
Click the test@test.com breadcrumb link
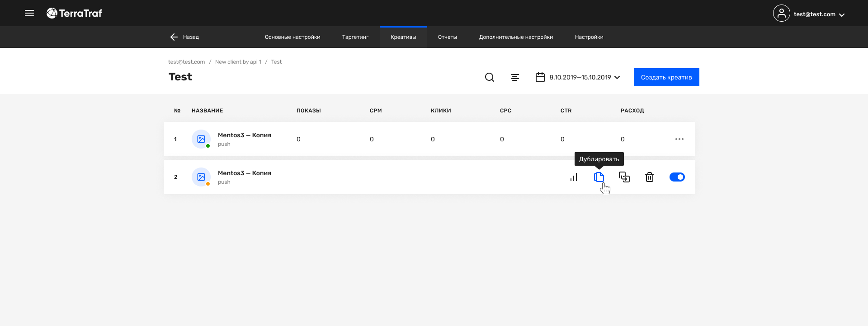point(186,62)
